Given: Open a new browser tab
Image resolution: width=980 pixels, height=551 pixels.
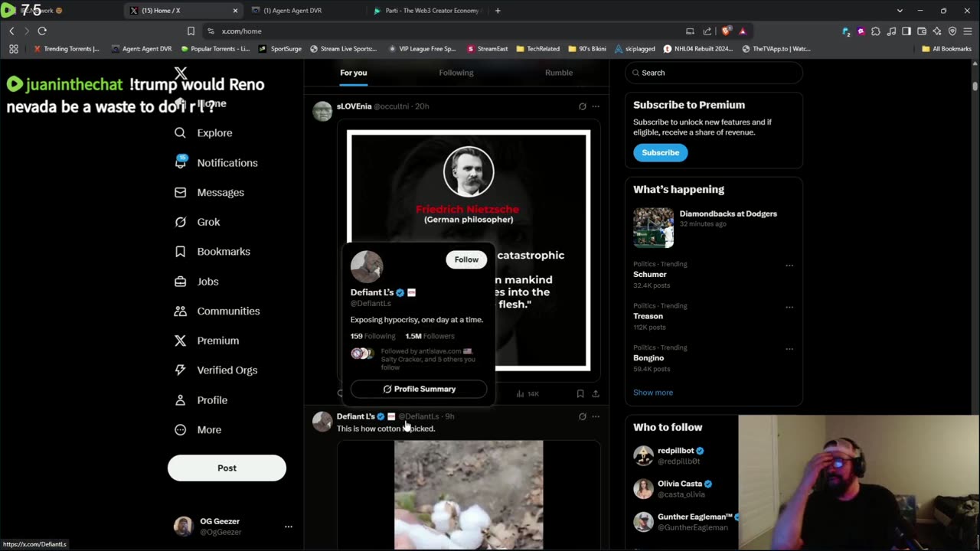Looking at the screenshot, I should pos(498,11).
